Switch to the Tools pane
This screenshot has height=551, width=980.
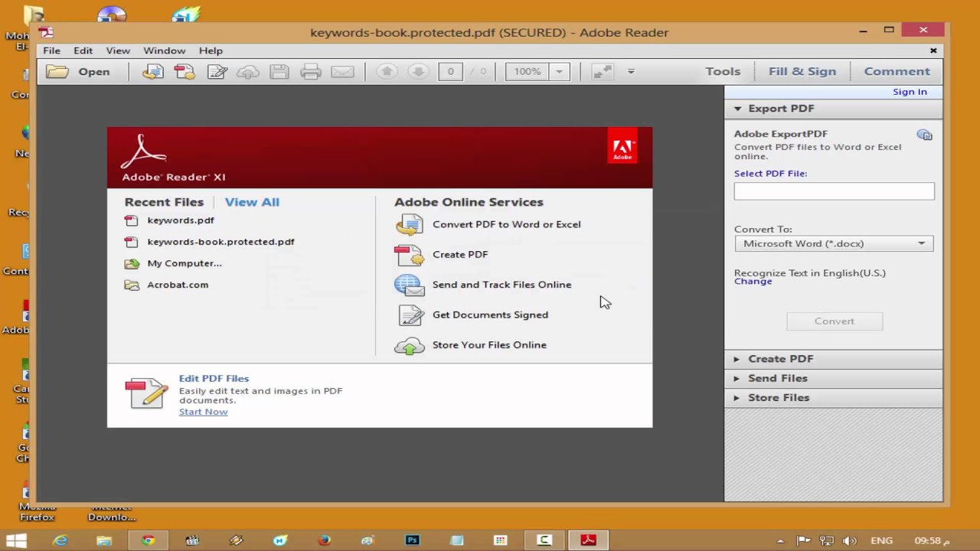(x=723, y=71)
